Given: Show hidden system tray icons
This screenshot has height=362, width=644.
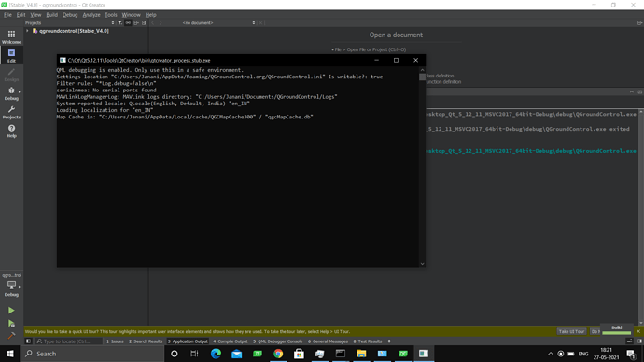Looking at the screenshot, I should (x=551, y=354).
